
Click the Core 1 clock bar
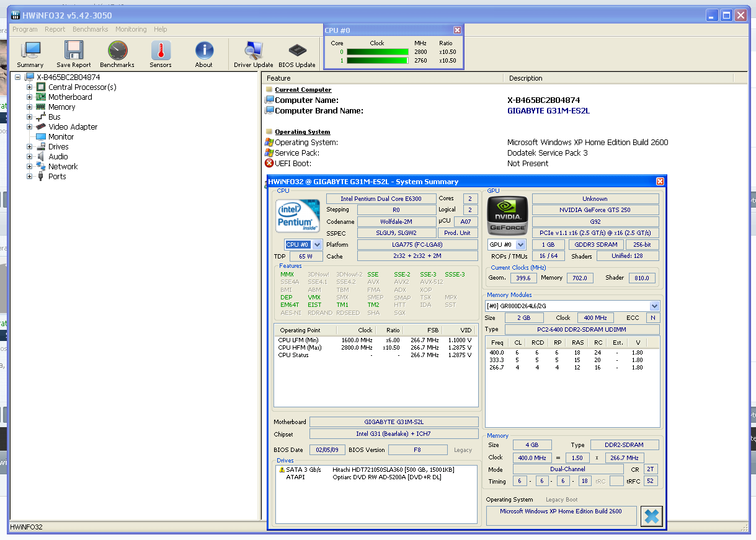(376, 61)
